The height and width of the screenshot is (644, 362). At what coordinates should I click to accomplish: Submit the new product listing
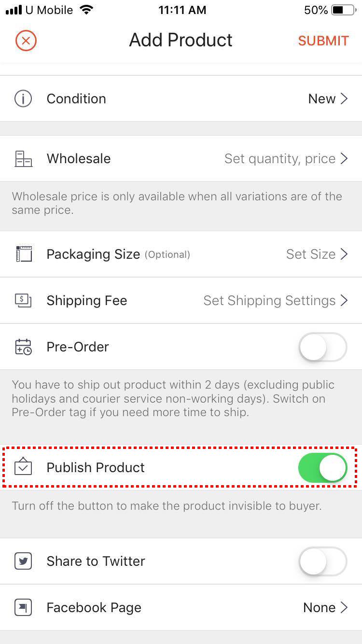(323, 41)
